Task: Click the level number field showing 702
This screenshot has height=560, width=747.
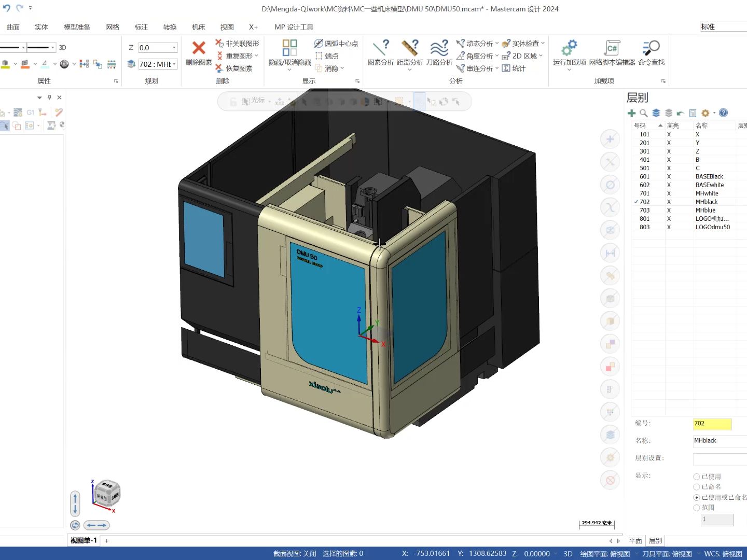Action: (x=712, y=424)
